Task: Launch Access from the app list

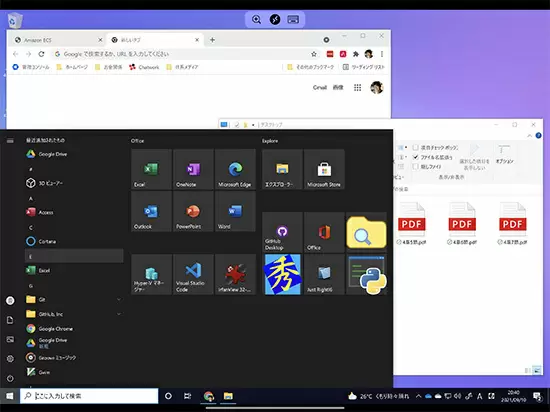Action: 74,212
